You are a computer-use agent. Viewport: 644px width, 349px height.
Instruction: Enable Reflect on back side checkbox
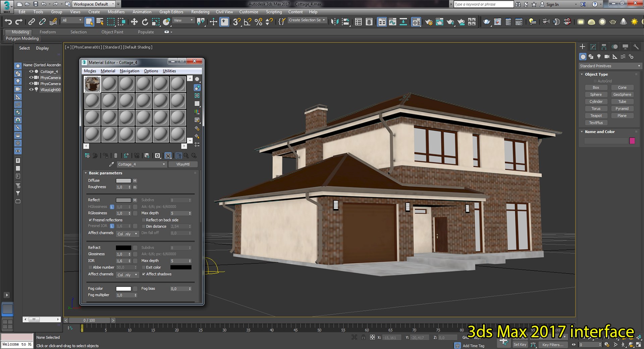144,220
